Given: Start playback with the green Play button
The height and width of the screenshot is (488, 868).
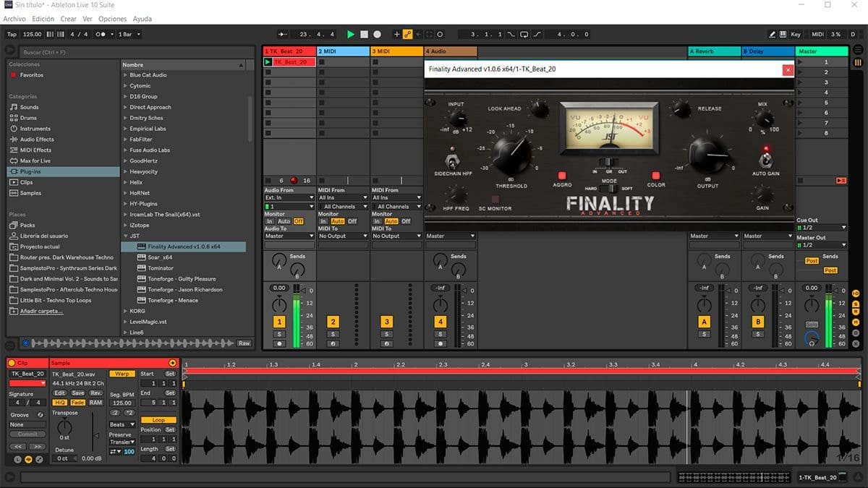Looking at the screenshot, I should point(351,34).
